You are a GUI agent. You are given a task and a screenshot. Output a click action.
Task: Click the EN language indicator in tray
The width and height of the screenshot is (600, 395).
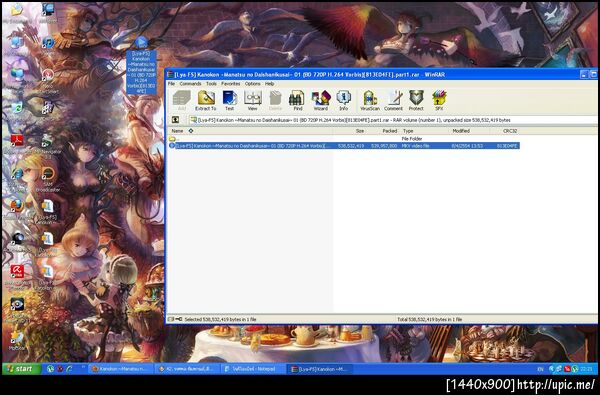pos(541,369)
